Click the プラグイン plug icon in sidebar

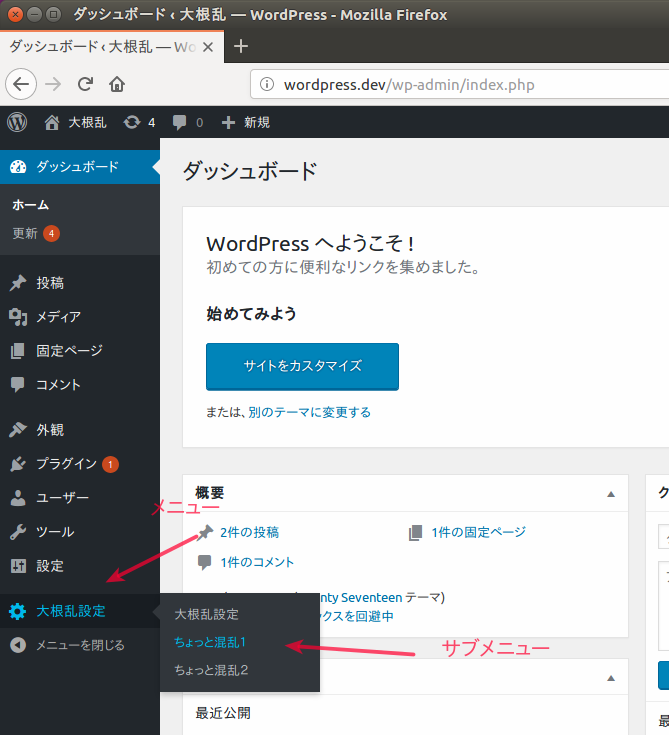(18, 464)
